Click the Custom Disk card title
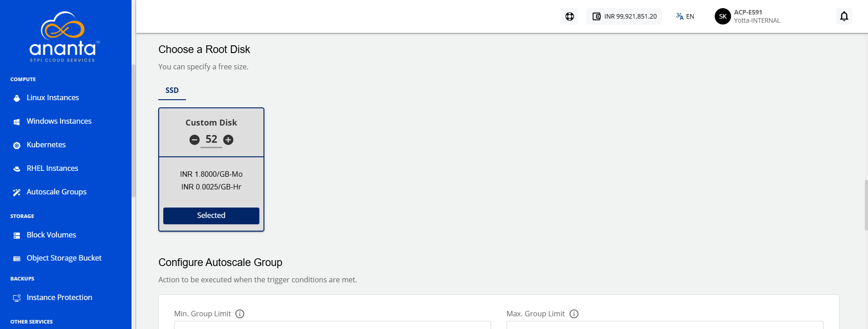The image size is (868, 329). point(211,122)
